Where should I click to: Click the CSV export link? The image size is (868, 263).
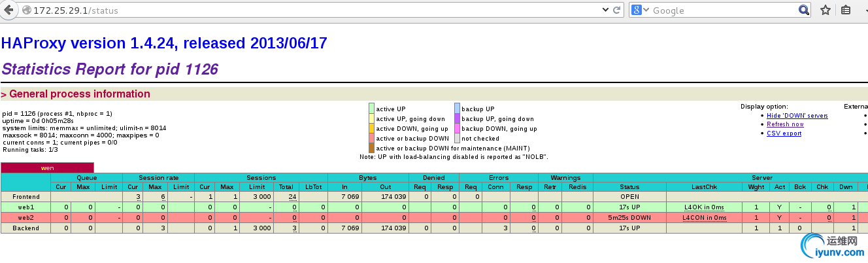784,133
